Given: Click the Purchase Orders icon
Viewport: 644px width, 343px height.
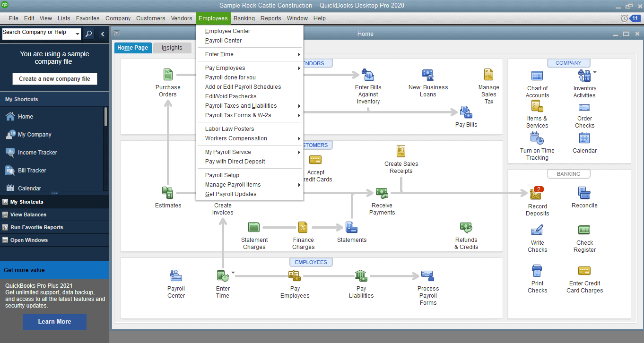Looking at the screenshot, I should [168, 74].
